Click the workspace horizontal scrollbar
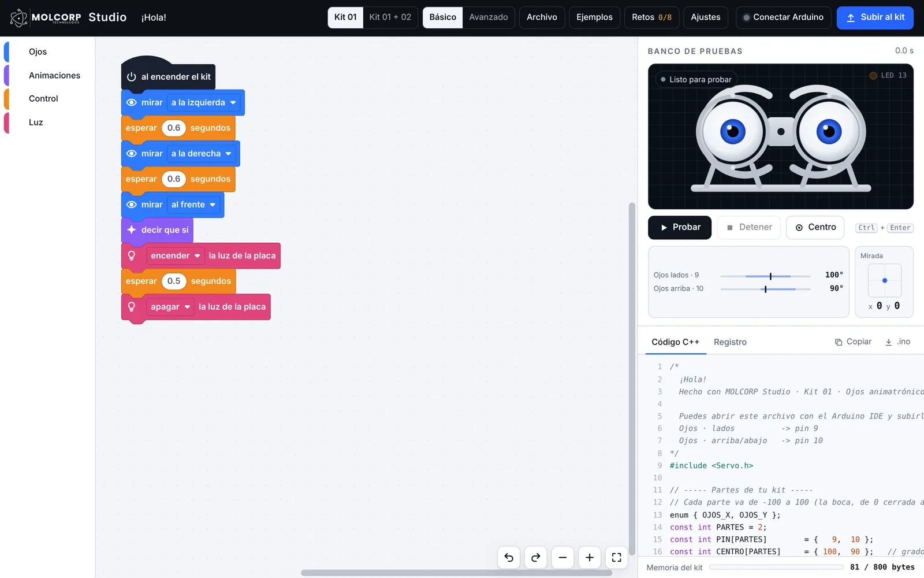 [x=456, y=573]
